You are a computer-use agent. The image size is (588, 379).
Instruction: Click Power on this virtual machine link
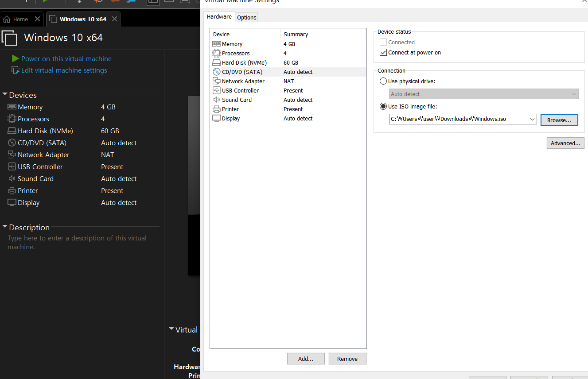pyautogui.click(x=66, y=58)
